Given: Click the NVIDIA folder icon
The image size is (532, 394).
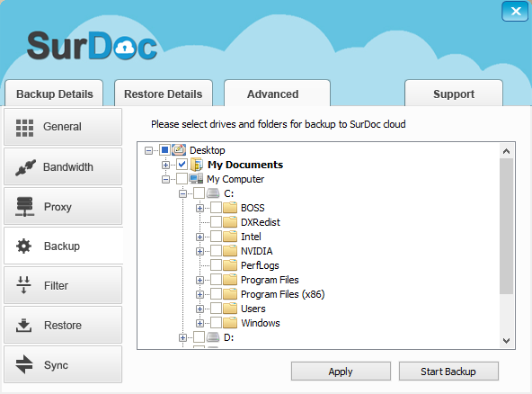Looking at the screenshot, I should pyautogui.click(x=230, y=251).
